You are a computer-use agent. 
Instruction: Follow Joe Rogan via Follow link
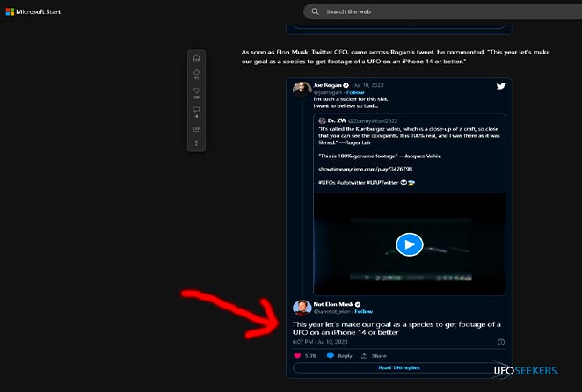click(x=355, y=91)
